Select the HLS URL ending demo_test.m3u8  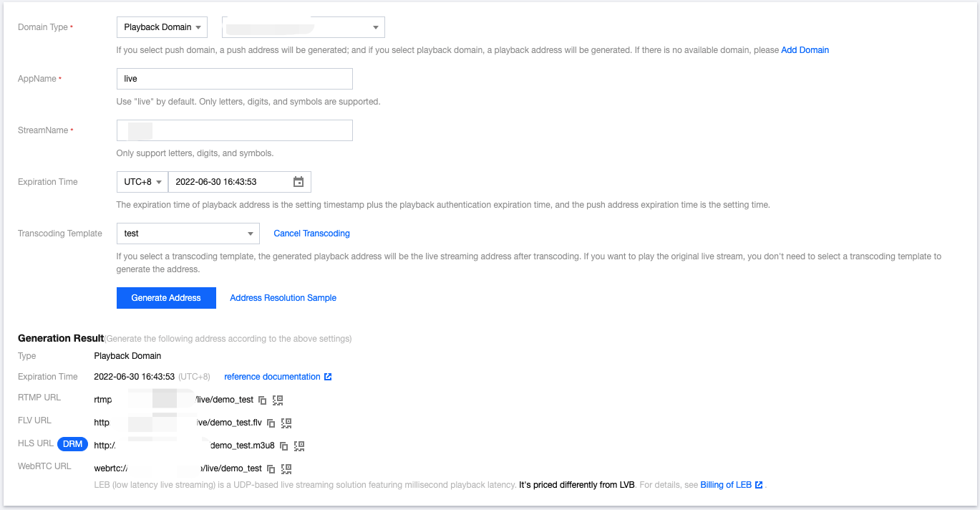(x=184, y=446)
